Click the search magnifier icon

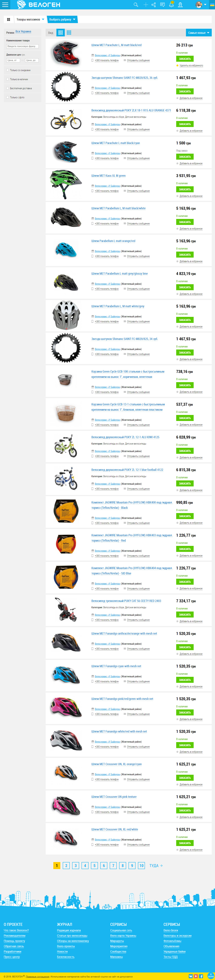(136, 5)
